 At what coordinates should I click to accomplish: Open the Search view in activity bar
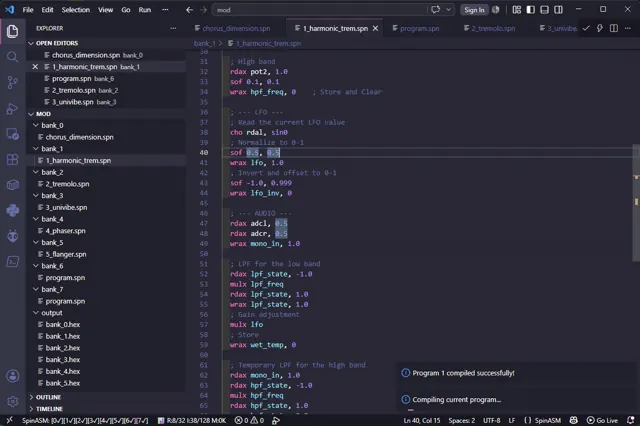pos(13,57)
